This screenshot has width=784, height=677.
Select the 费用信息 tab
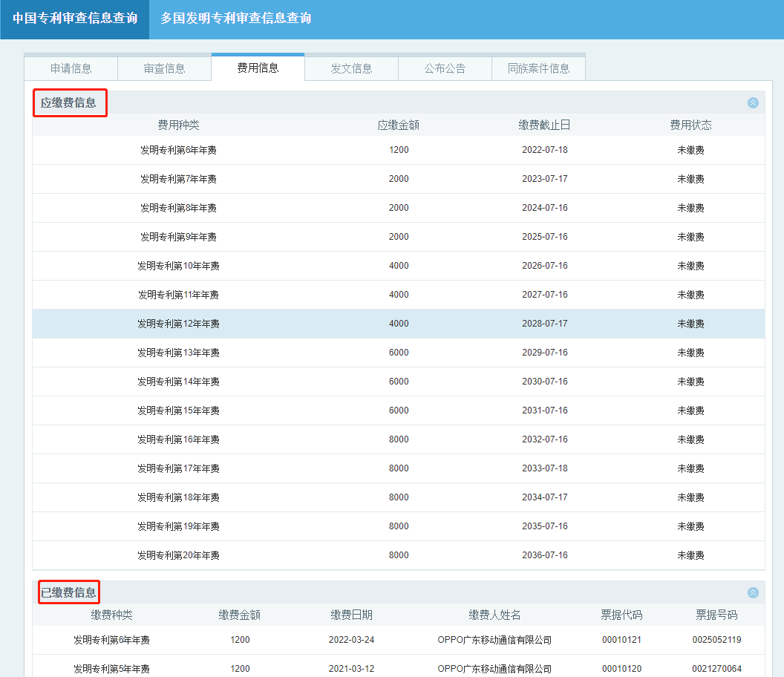[x=258, y=68]
